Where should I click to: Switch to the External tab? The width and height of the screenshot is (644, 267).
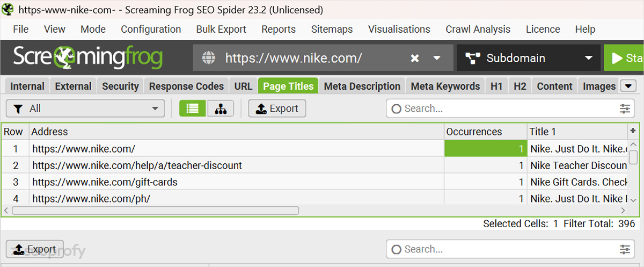(x=74, y=86)
